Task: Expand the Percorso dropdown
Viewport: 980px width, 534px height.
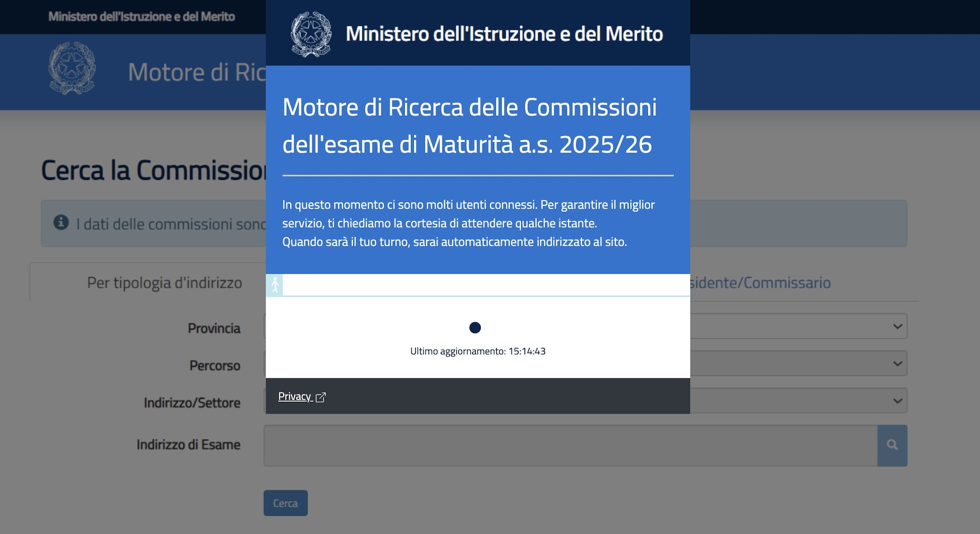Action: (798, 364)
